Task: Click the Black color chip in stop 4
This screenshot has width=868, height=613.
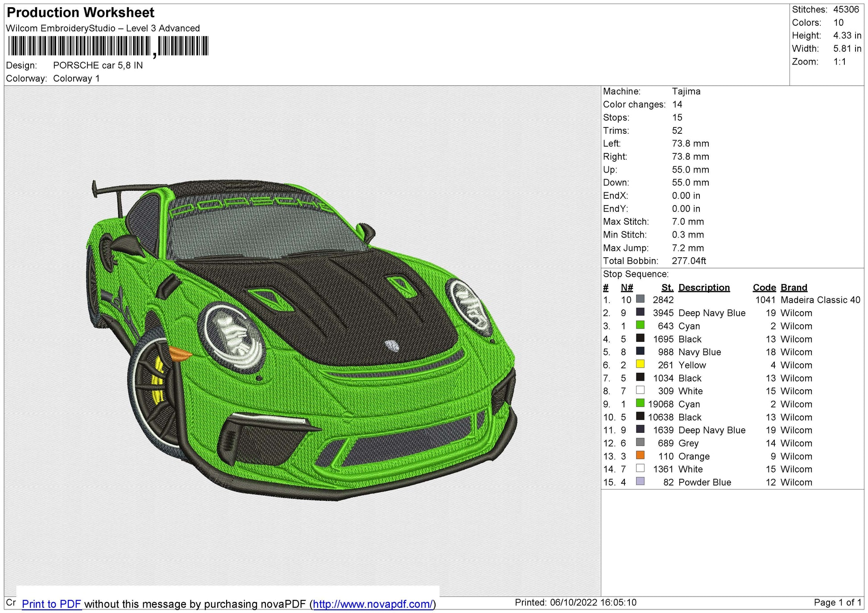Action: (x=640, y=339)
